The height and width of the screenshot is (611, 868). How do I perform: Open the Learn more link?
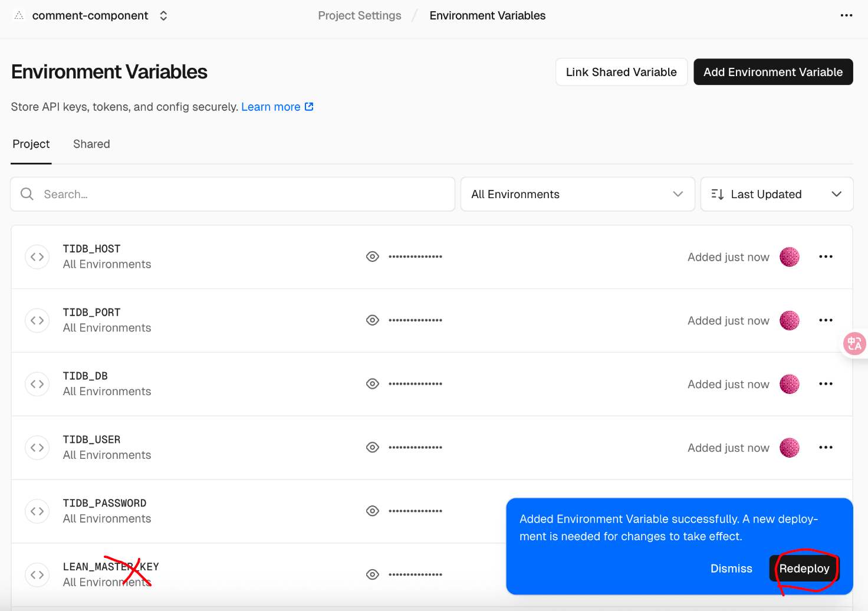[277, 107]
